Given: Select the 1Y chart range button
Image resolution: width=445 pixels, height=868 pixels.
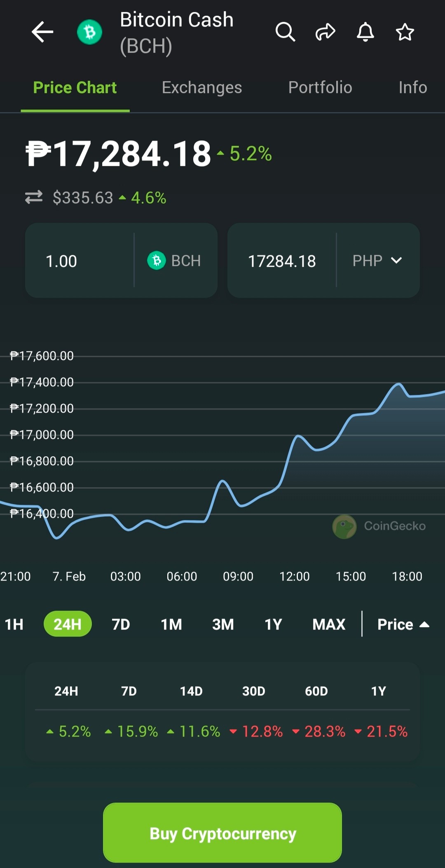Looking at the screenshot, I should 273,624.
